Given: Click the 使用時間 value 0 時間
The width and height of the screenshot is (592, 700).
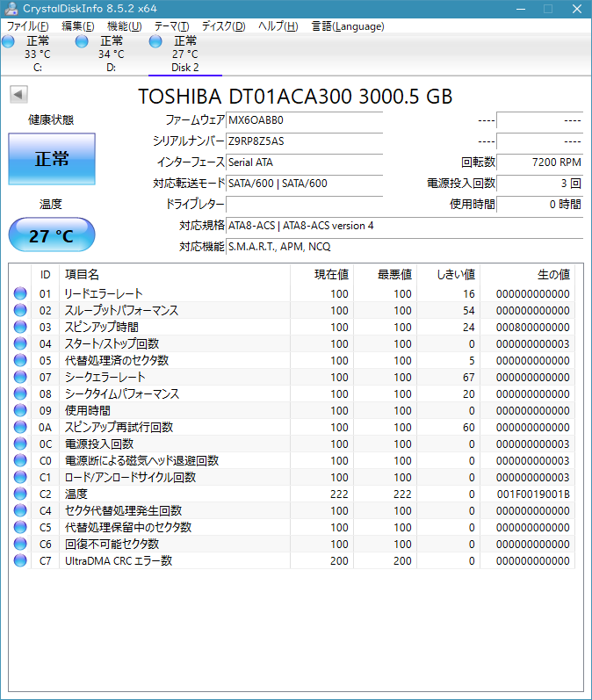Looking at the screenshot, I should pos(540,205).
